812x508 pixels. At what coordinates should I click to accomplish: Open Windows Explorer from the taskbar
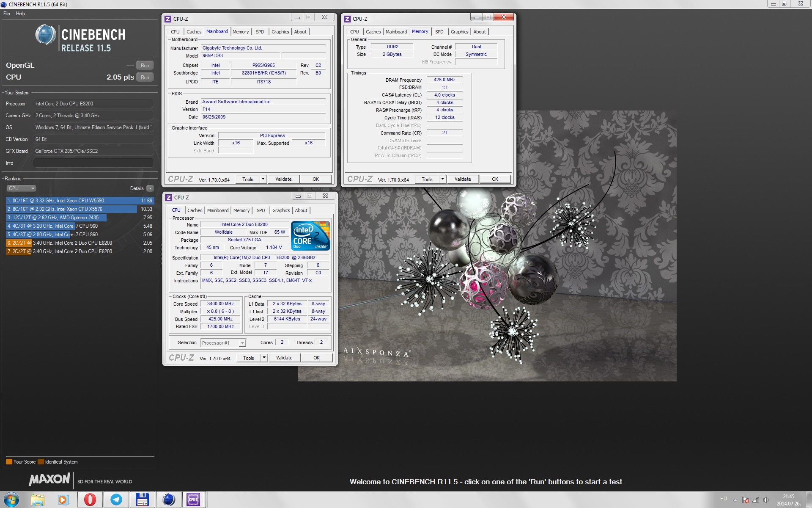[38, 500]
